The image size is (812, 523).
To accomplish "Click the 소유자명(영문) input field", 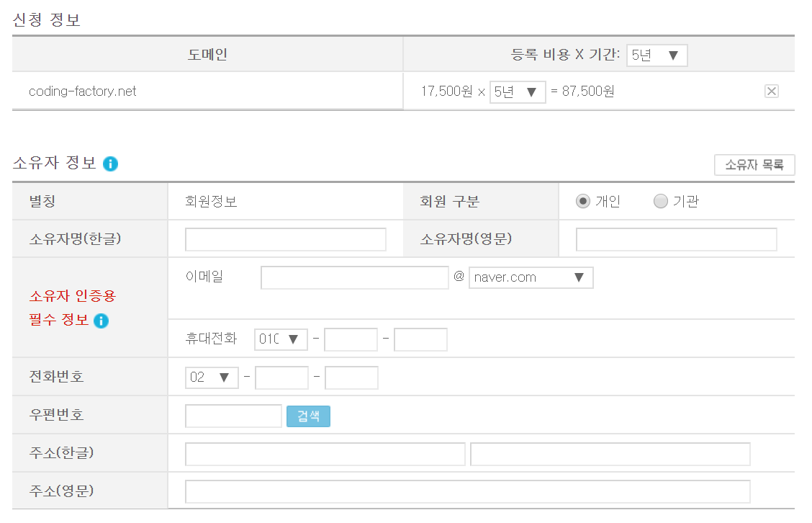I will point(676,239).
